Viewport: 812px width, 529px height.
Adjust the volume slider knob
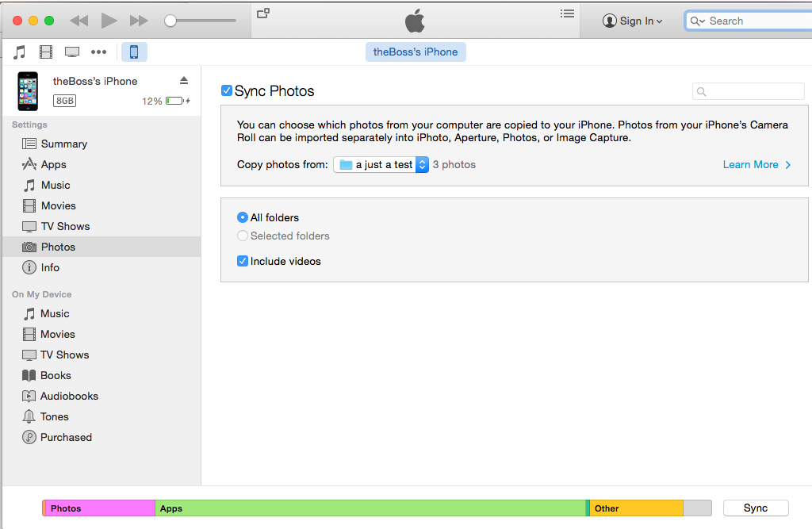click(x=170, y=21)
